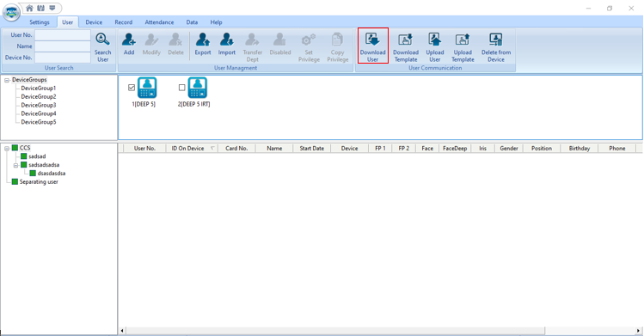Select the 1[DEEP 5] device icon
Screen dimensions: 644x336
click(147, 88)
